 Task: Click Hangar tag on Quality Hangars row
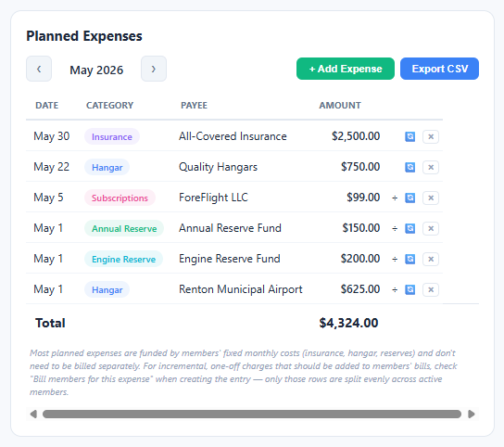[107, 167]
